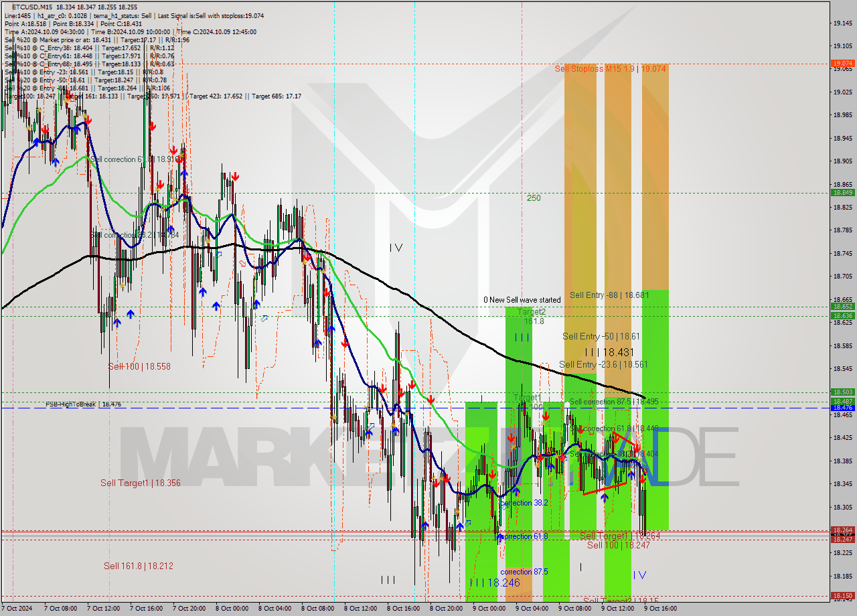Image resolution: width=857 pixels, height=616 pixels.
Task: Click the '9 Oct 12:00' time label
Action: (x=619, y=609)
